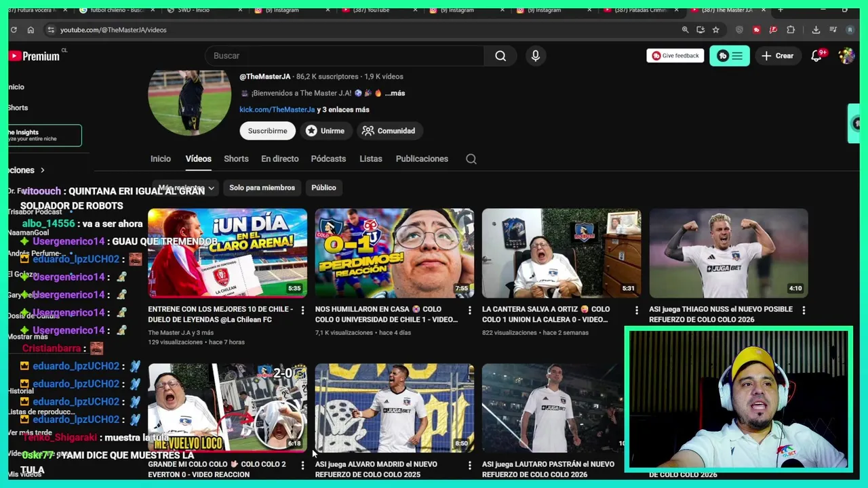Image resolution: width=868 pixels, height=488 pixels.
Task: Open Publicaciones tab
Action: tap(422, 159)
